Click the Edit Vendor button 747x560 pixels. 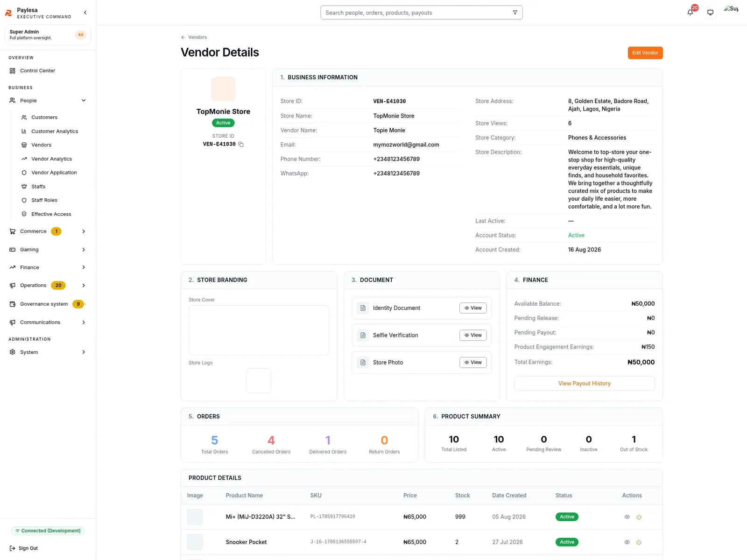pos(645,53)
